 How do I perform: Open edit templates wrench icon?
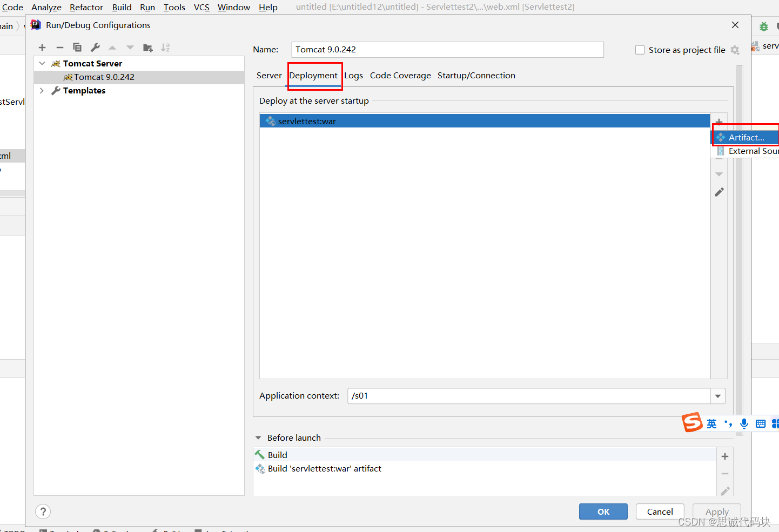[95, 48]
